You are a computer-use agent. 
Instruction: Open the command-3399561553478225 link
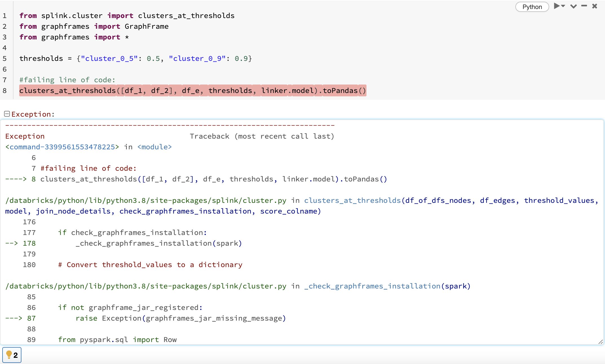click(62, 147)
